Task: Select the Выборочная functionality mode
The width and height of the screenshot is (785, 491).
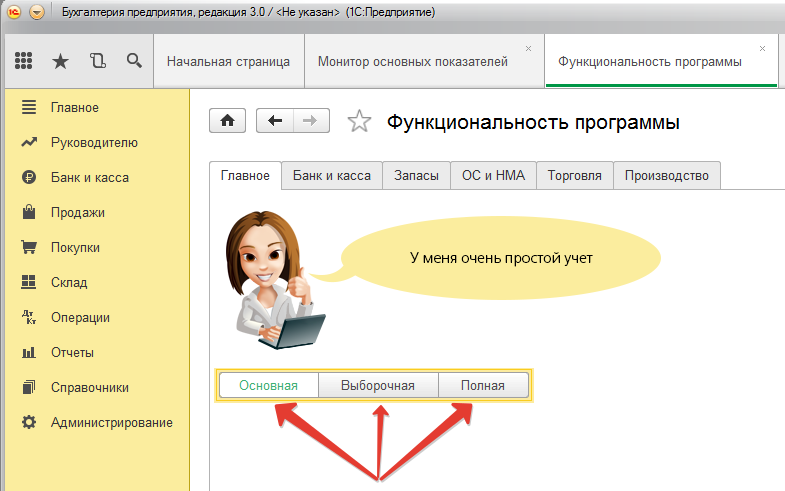Action: pyautogui.click(x=378, y=386)
